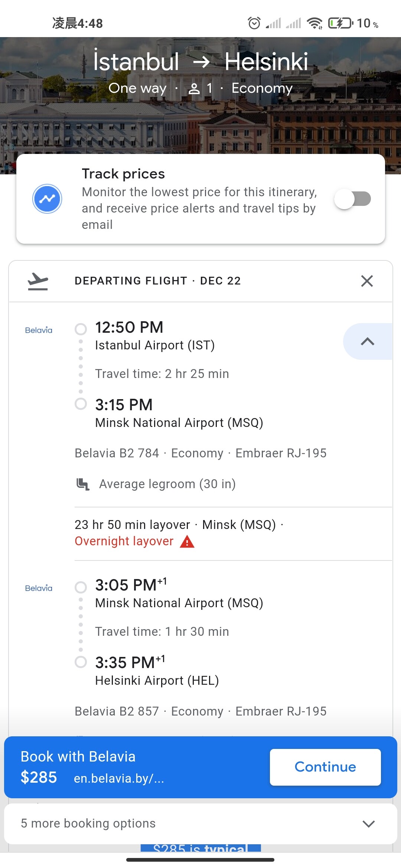401x868 pixels.
Task: Select the 12:50 PM Istanbul Airport departure
Action: [129, 328]
